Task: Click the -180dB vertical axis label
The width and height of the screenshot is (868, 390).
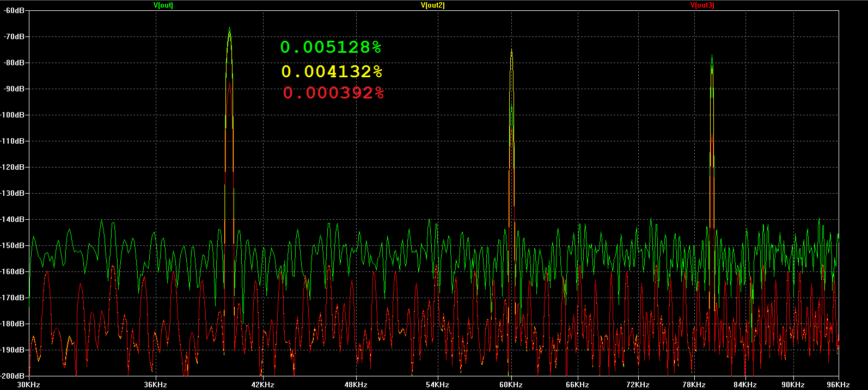Action: pyautogui.click(x=13, y=324)
